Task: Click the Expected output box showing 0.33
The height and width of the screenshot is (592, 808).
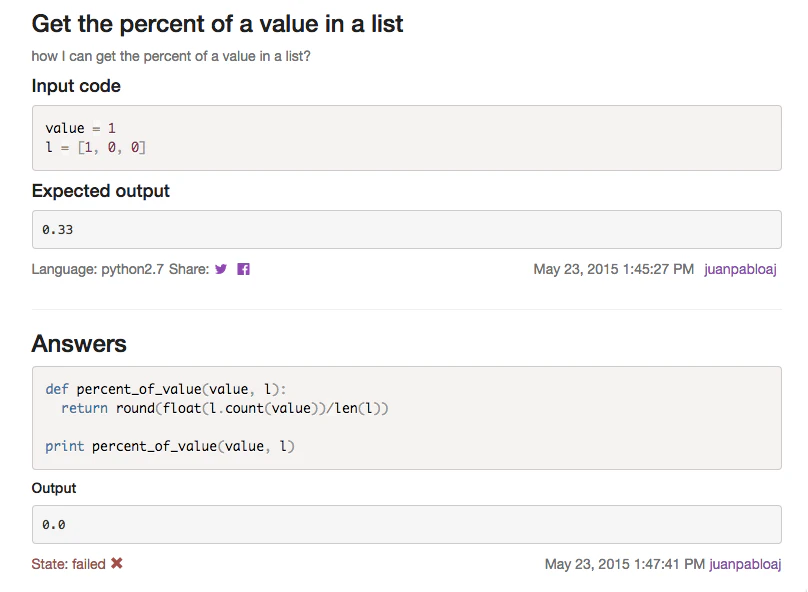Action: point(406,230)
